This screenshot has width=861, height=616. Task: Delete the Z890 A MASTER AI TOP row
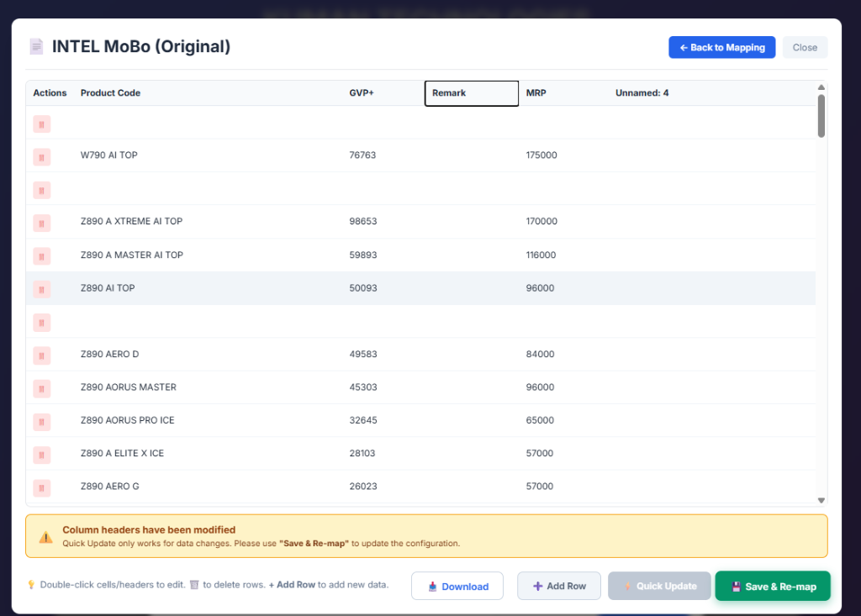41,255
